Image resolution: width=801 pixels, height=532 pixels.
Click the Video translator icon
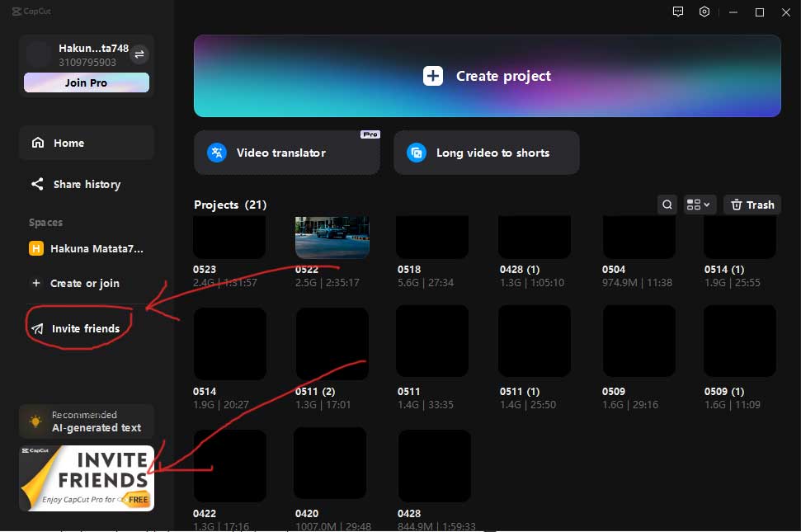pyautogui.click(x=217, y=153)
